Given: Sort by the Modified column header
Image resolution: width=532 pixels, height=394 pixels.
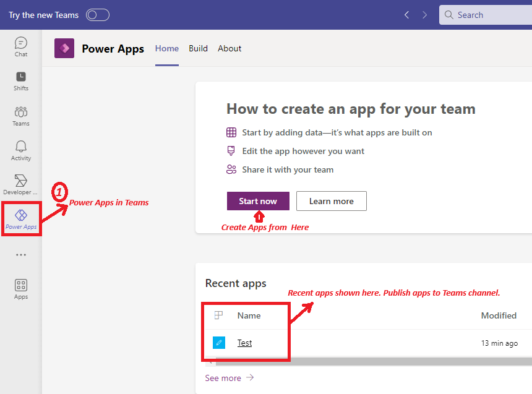Looking at the screenshot, I should coord(499,315).
